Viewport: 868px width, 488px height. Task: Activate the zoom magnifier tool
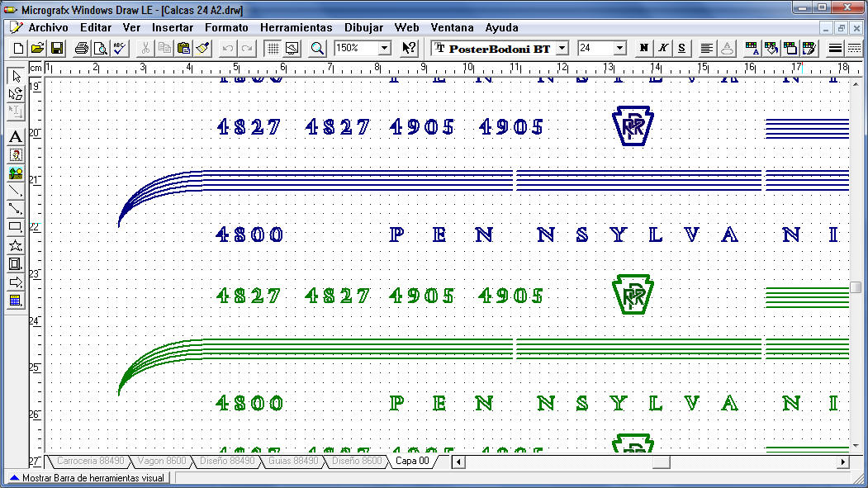tap(317, 48)
